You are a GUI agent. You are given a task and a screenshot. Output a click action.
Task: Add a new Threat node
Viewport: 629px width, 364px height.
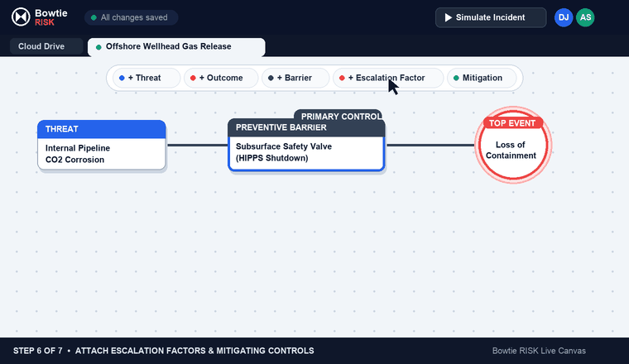pos(146,78)
